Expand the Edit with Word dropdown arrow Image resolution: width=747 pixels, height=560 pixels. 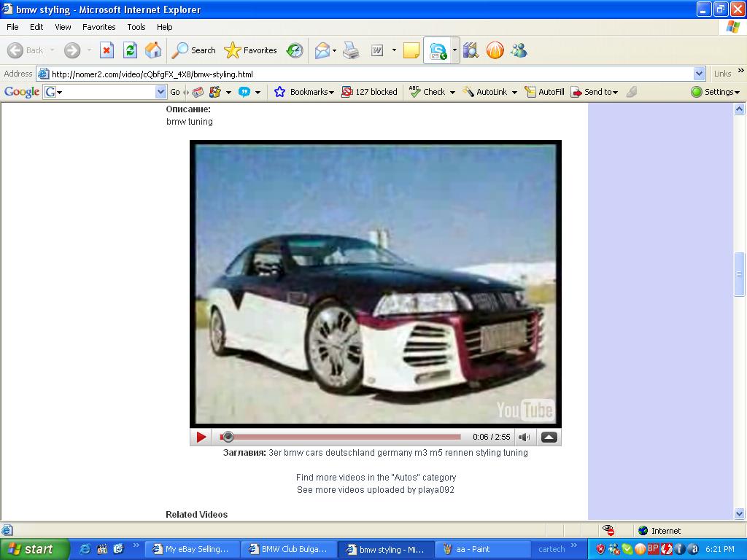(x=394, y=50)
